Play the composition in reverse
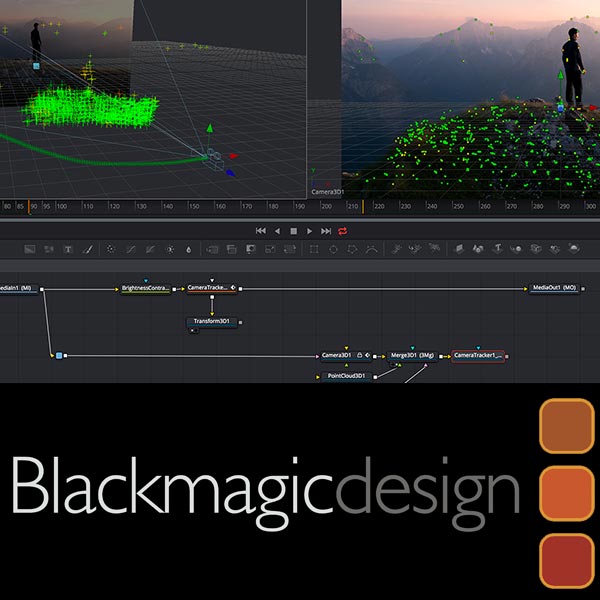The image size is (600, 600). point(277,231)
